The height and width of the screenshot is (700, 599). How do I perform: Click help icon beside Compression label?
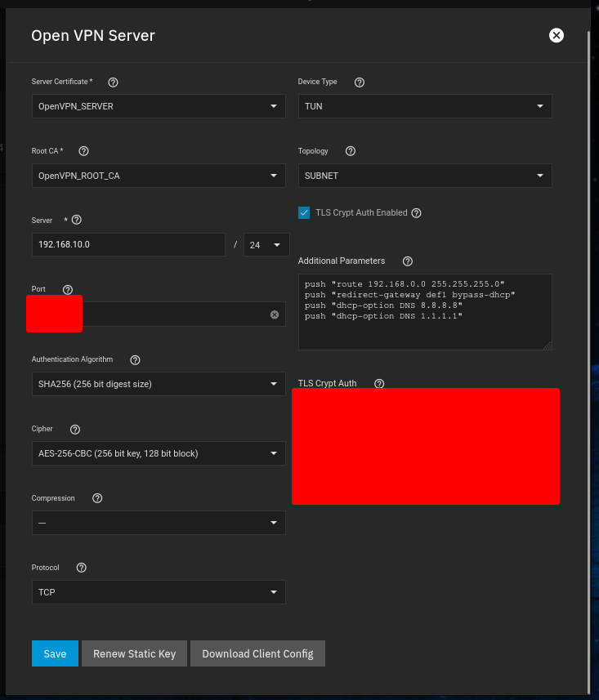(x=97, y=498)
